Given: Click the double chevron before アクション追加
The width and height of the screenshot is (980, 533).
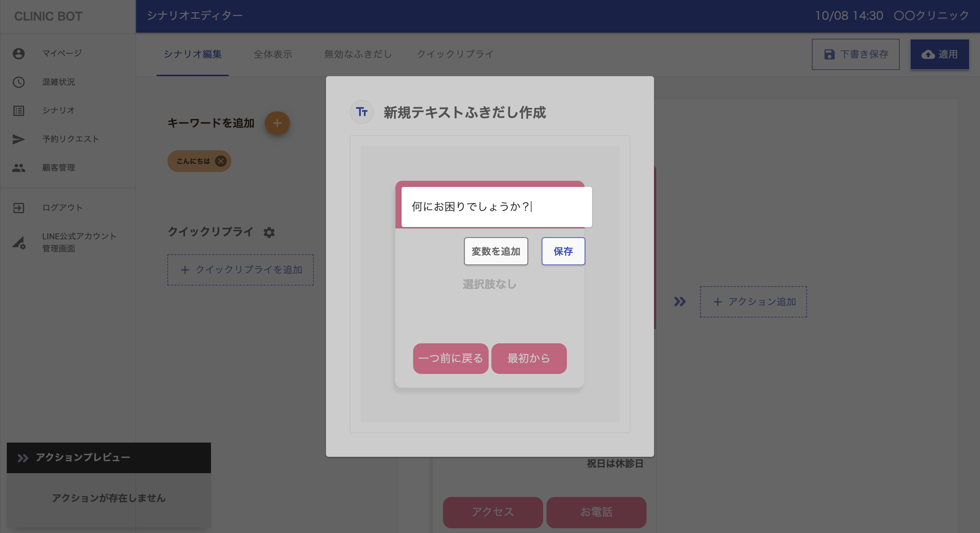Looking at the screenshot, I should [680, 302].
